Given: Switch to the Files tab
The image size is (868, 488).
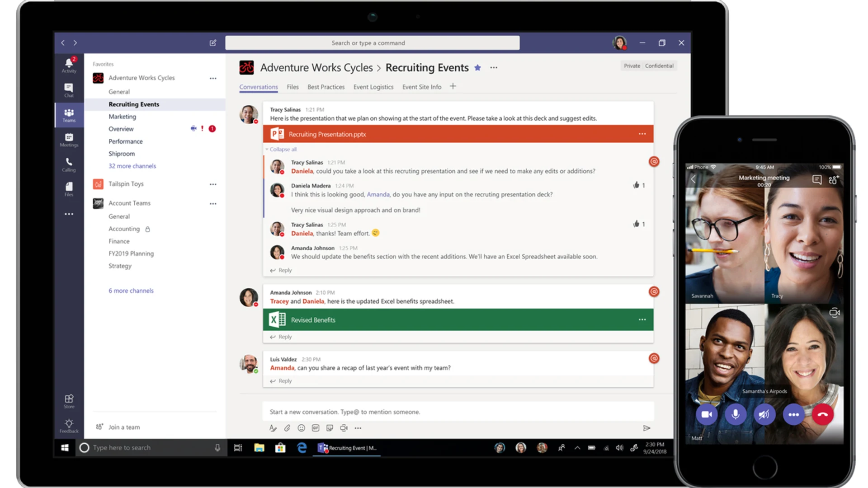Looking at the screenshot, I should tap(292, 87).
